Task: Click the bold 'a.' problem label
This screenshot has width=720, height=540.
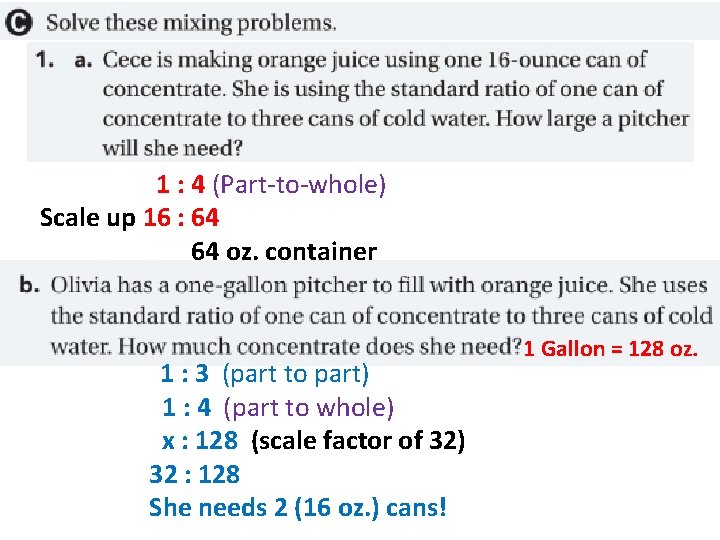Action: point(84,61)
